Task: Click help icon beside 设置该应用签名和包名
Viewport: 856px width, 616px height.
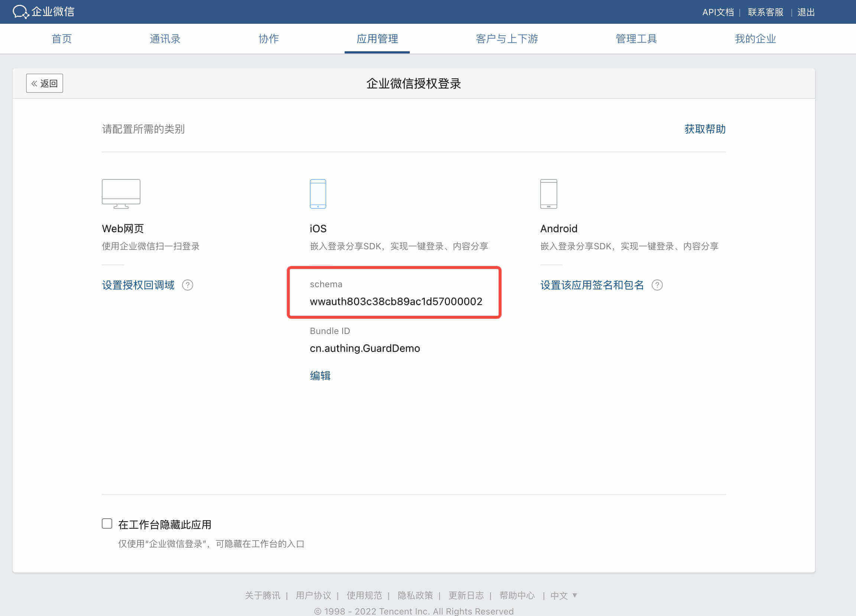Action: tap(657, 285)
